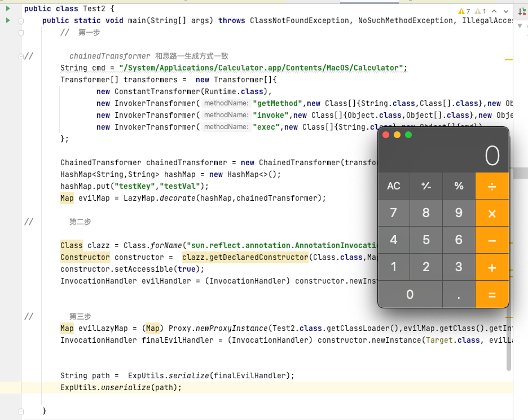528x420 pixels.
Task: Tap the 7 key in Calculator
Action: (x=394, y=213)
